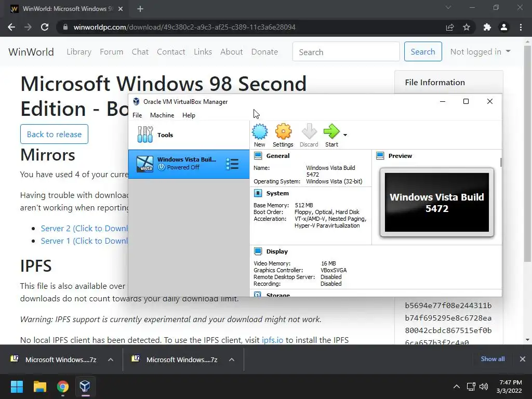532x399 pixels.
Task: Close the Chrome downloads bar
Action: (523, 359)
